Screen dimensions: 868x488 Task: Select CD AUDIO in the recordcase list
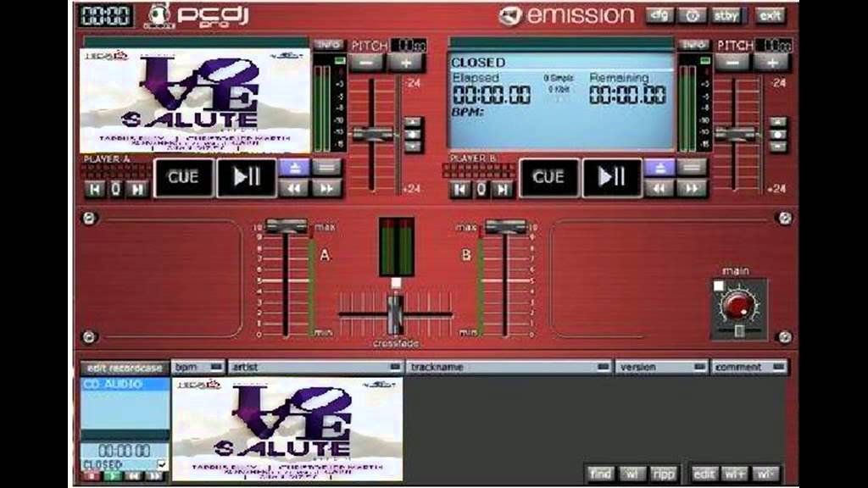(x=125, y=384)
